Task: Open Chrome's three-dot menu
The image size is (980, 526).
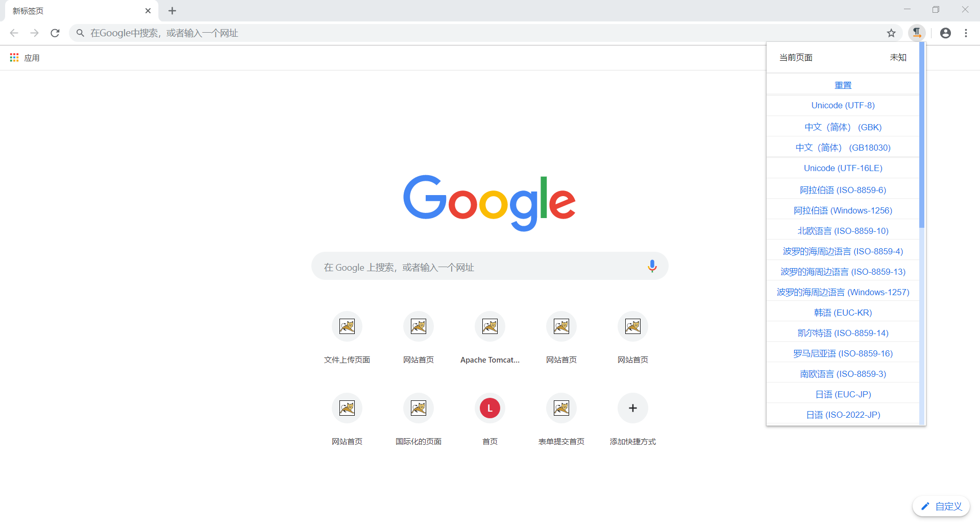Action: (x=966, y=33)
